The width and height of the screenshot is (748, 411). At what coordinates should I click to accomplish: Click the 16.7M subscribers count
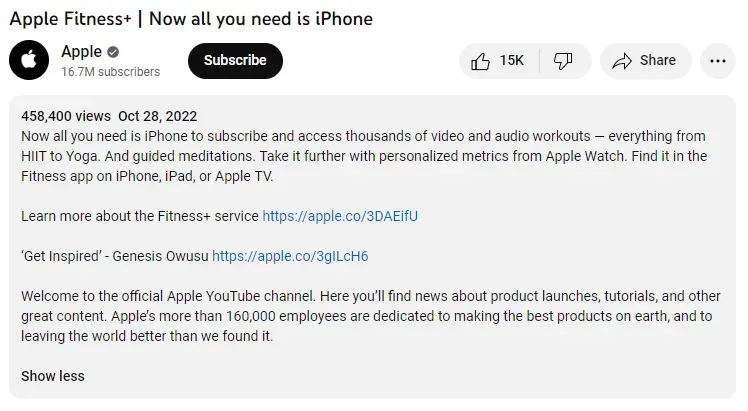[x=110, y=72]
